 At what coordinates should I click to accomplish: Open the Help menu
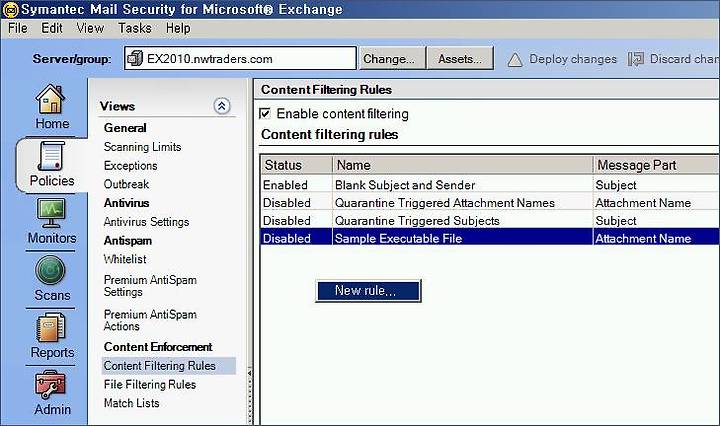tap(178, 28)
